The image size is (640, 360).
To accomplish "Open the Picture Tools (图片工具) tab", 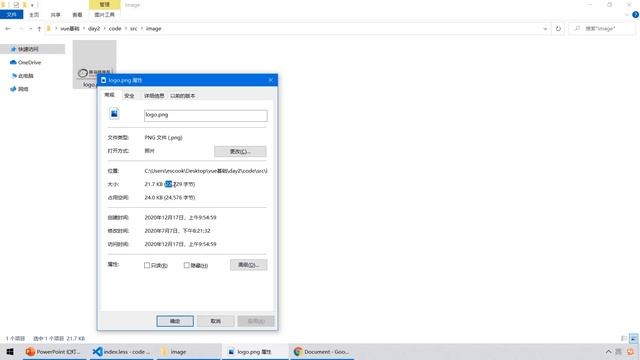I will (x=104, y=15).
